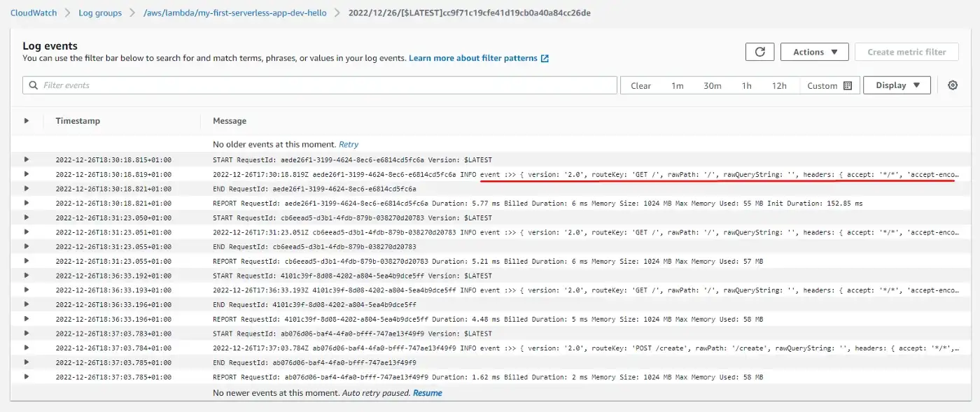The width and height of the screenshot is (980, 412).
Task: Go to CloudWatch breadcrumb link
Action: pos(34,13)
